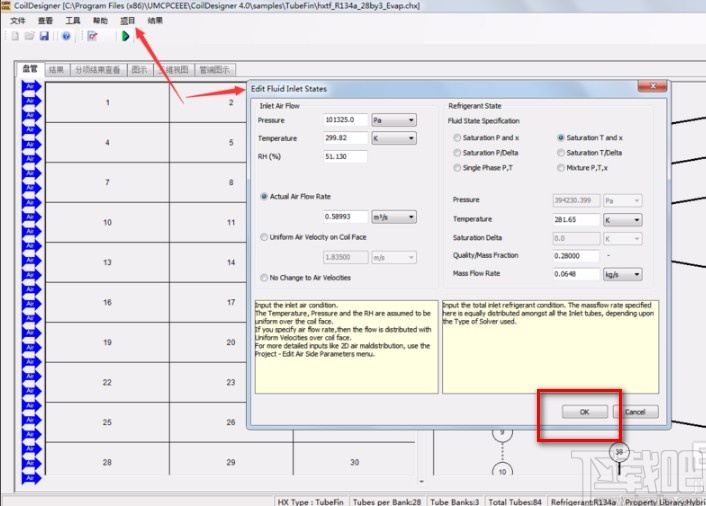This screenshot has width=706, height=506.
Task: Click the Quality/Mass Fraction input field
Action: click(x=574, y=256)
